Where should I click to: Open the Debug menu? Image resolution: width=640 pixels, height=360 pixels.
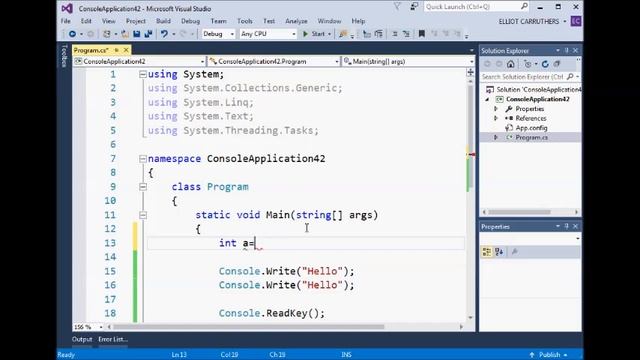190,21
